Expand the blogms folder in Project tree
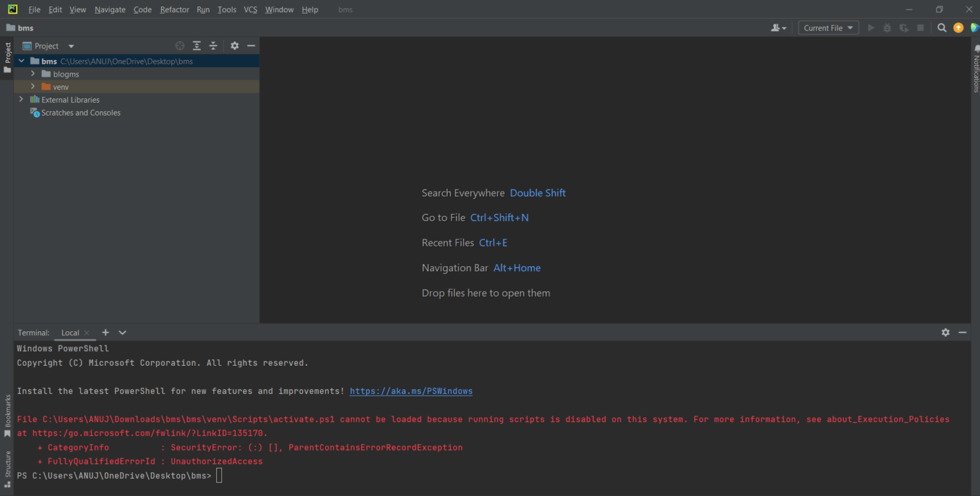 [x=33, y=73]
